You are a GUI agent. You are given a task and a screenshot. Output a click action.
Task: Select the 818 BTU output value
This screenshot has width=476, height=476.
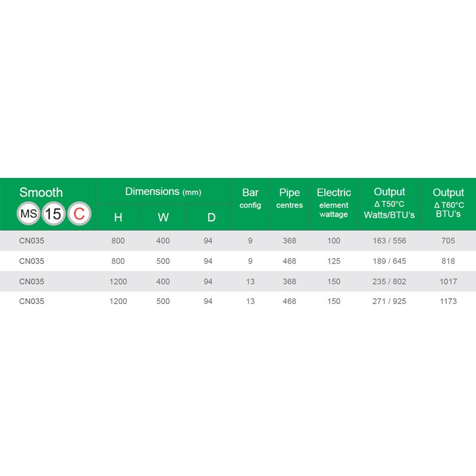[448, 261]
